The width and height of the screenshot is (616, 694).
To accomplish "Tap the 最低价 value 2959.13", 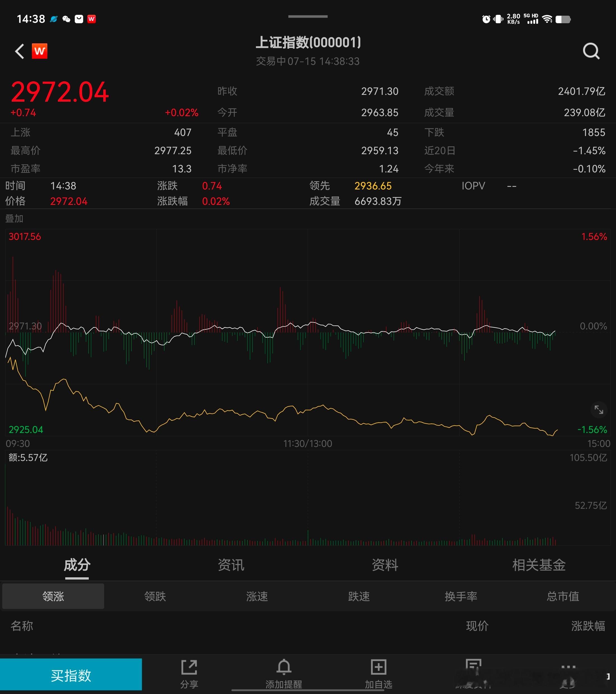I will 379,151.
